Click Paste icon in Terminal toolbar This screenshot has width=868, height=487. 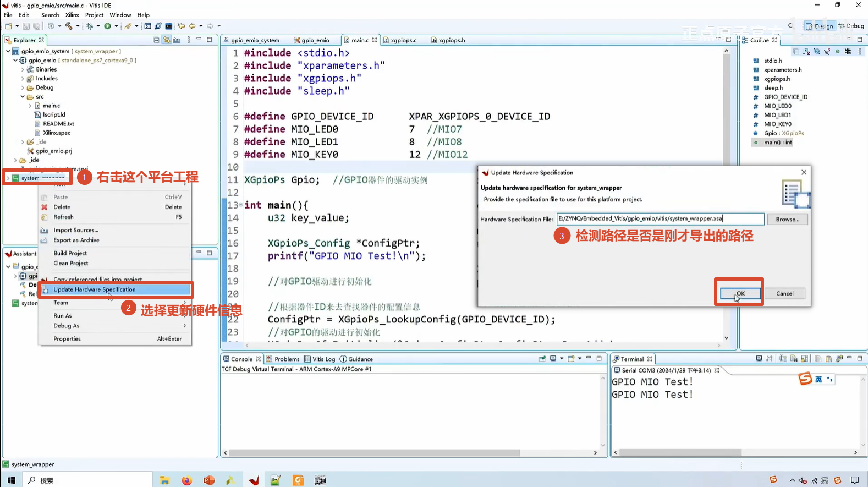pos(828,359)
